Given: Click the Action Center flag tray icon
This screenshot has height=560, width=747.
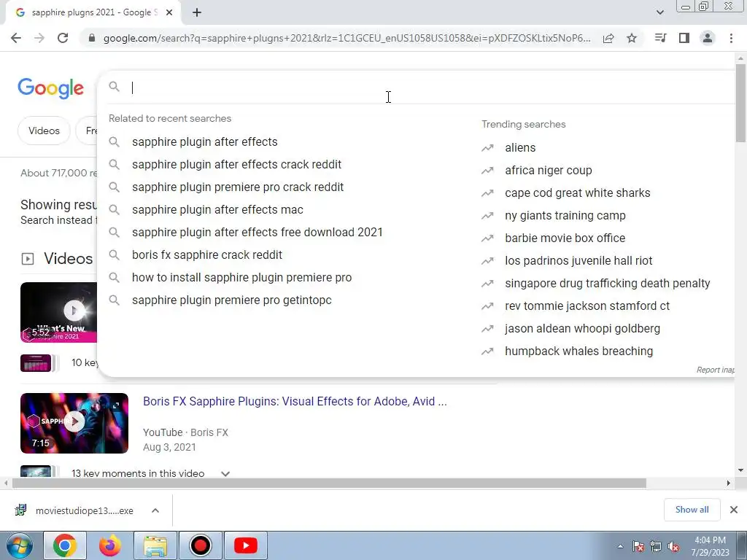Looking at the screenshot, I should [x=638, y=547].
